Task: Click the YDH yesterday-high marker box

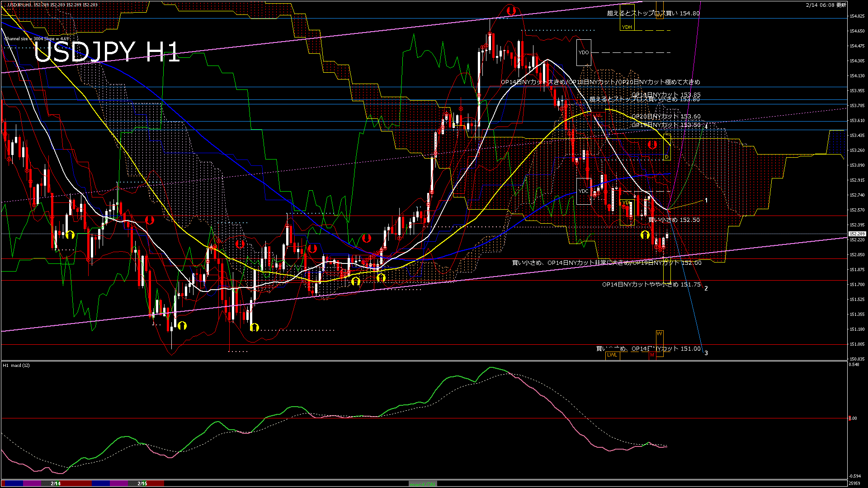Action: pos(627,27)
